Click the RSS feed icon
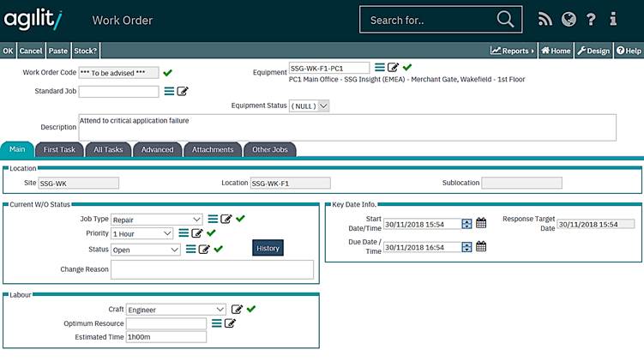Viewport: 644px width, 362px height. point(545,19)
